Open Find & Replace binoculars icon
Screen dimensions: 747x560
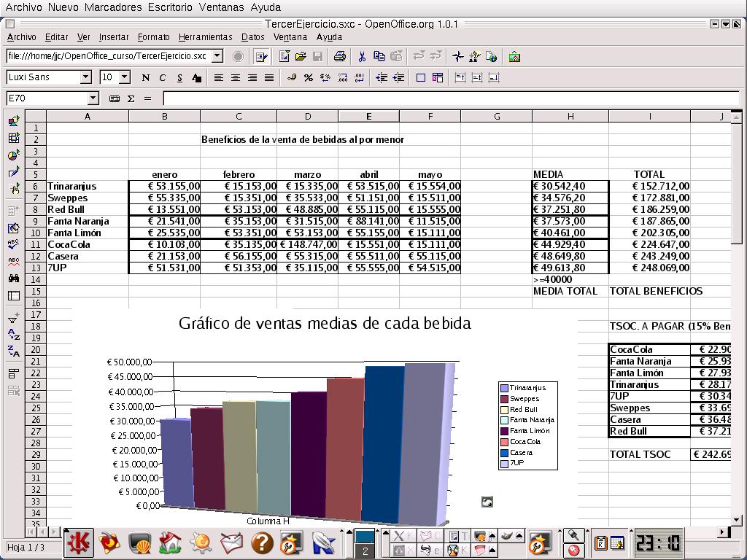pos(13,279)
